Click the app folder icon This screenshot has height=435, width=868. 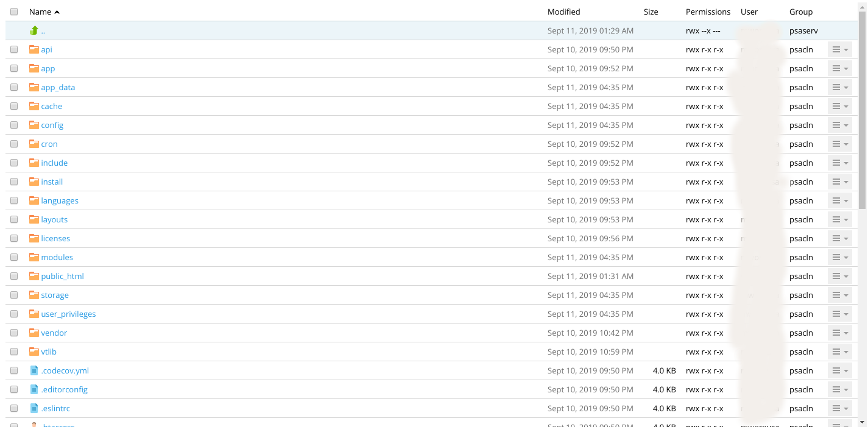(34, 68)
